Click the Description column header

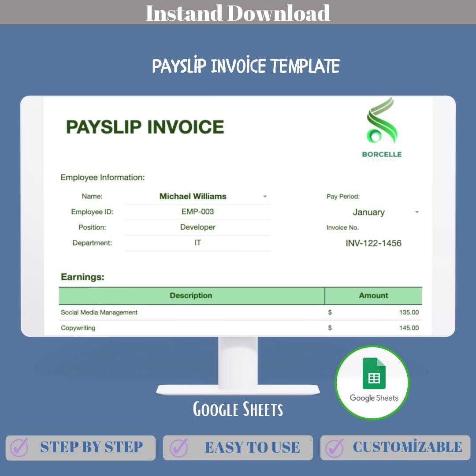191,296
